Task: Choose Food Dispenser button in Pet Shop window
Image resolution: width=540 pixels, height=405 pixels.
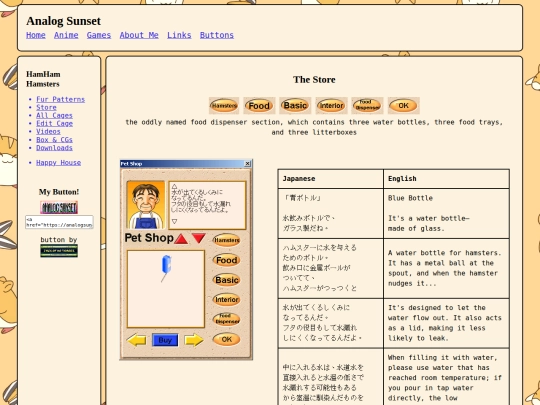Action: coord(227,319)
